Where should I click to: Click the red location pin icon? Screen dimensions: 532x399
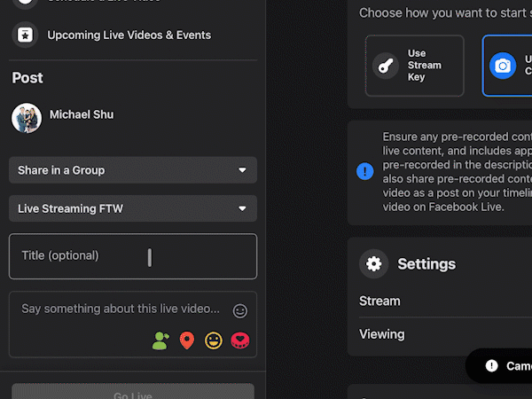pyautogui.click(x=186, y=340)
